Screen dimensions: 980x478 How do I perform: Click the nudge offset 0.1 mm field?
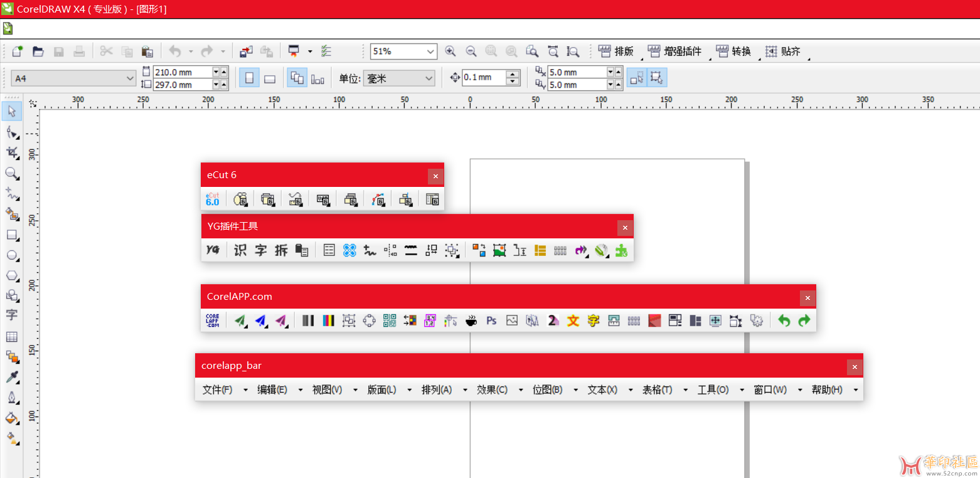click(x=484, y=78)
